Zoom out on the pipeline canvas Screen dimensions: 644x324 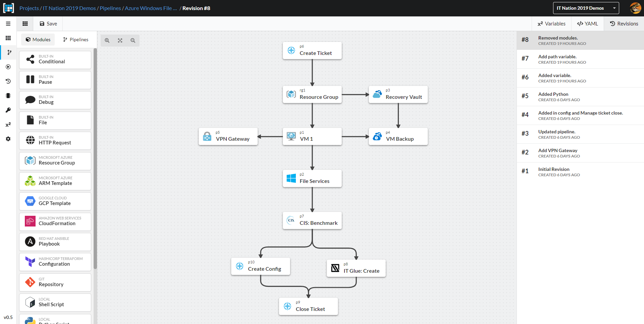(133, 41)
